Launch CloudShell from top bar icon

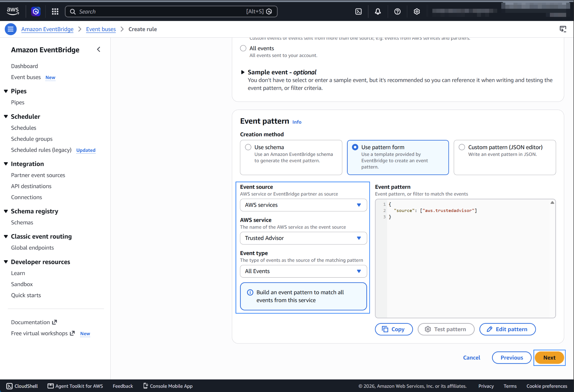tap(358, 11)
